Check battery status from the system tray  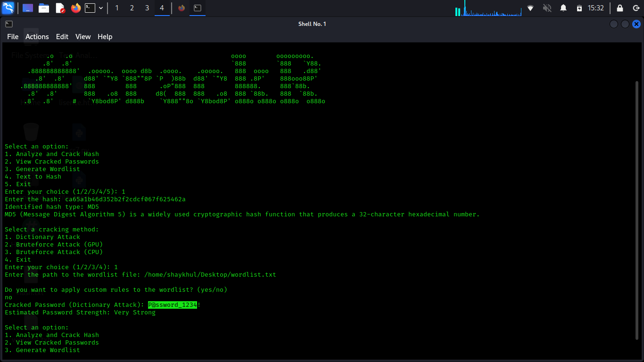(579, 8)
